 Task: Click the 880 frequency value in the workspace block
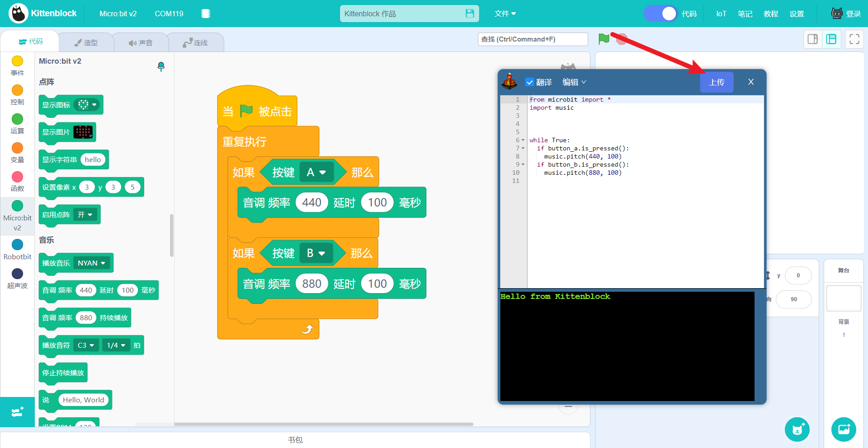pyautogui.click(x=311, y=284)
